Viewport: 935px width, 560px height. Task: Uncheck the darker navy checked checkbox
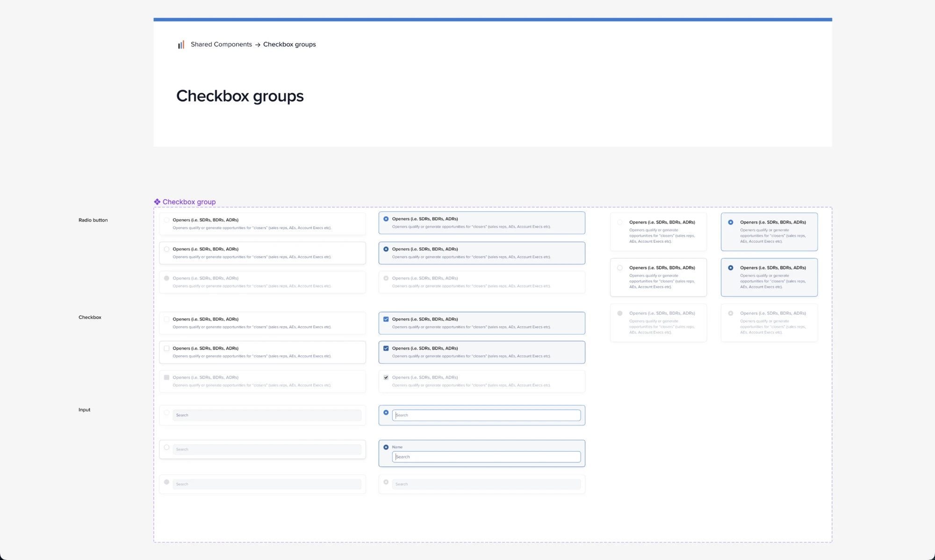click(386, 348)
